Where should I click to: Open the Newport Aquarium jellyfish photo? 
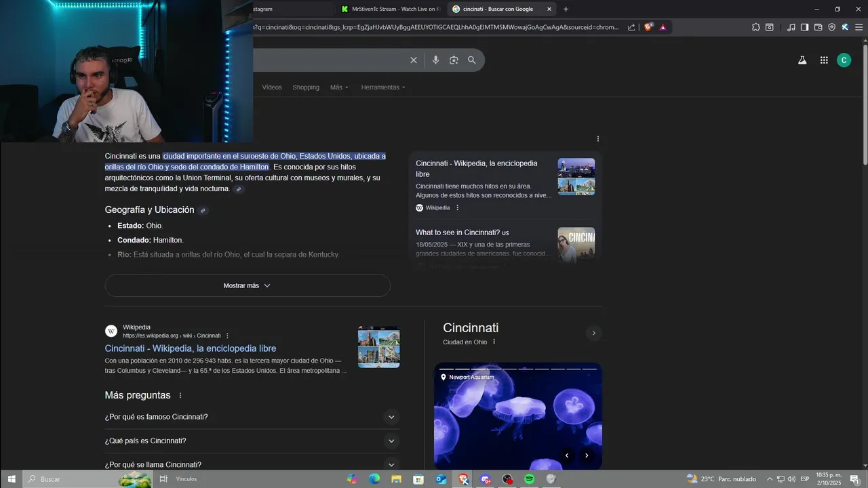pos(518,416)
